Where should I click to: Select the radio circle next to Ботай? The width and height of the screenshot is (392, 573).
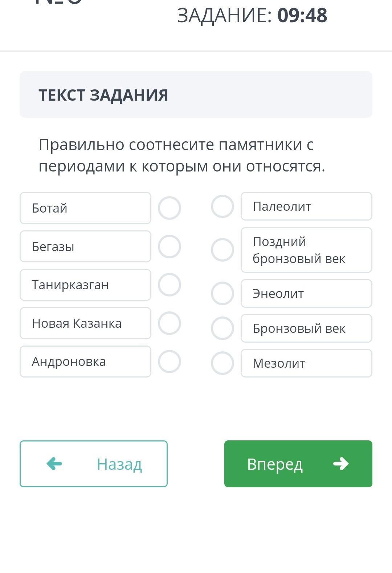(x=170, y=208)
